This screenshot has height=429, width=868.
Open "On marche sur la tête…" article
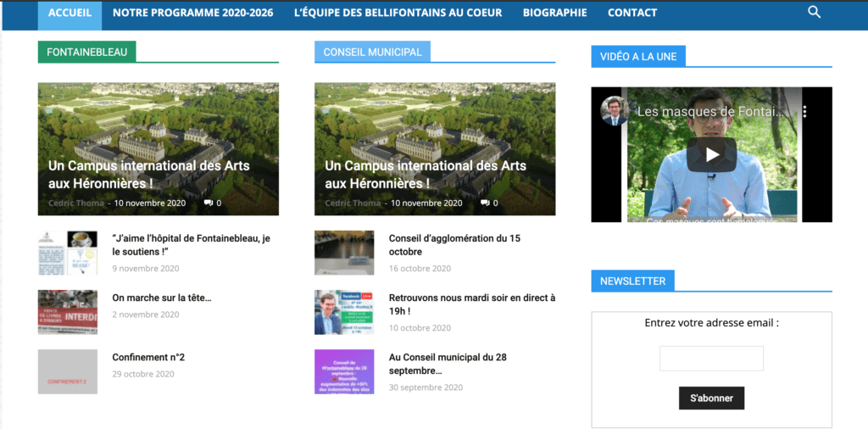[x=162, y=298]
